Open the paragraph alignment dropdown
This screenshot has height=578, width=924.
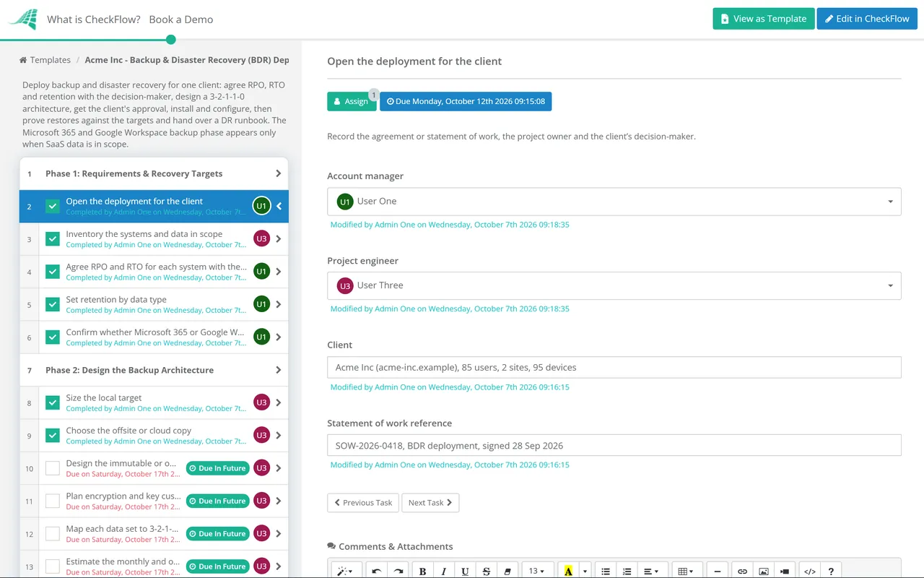tap(651, 571)
